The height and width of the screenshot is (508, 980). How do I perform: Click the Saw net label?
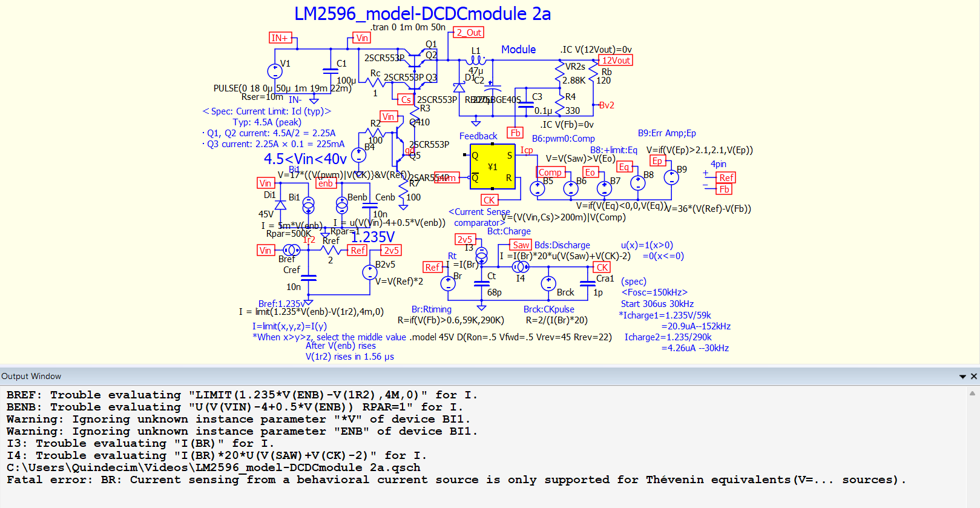click(521, 245)
